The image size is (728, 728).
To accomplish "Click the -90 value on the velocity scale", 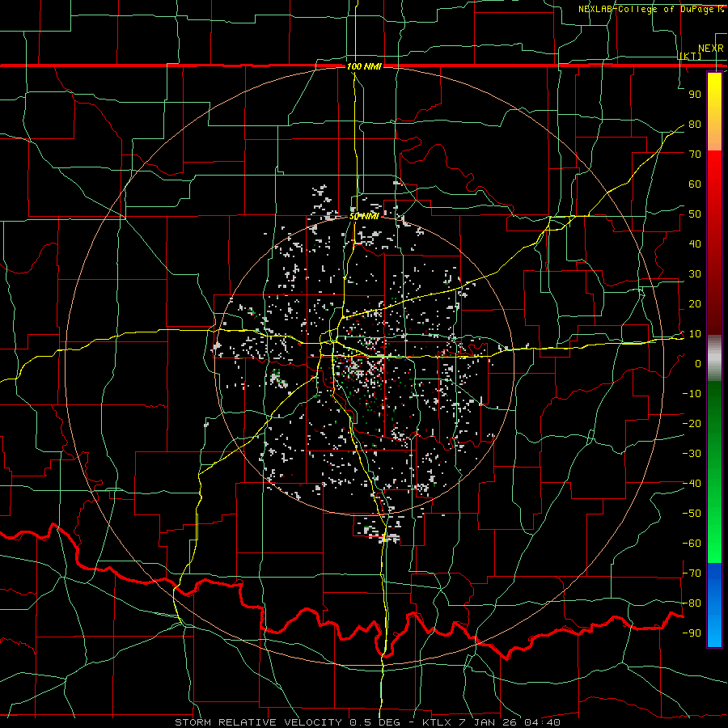I will tap(692, 633).
